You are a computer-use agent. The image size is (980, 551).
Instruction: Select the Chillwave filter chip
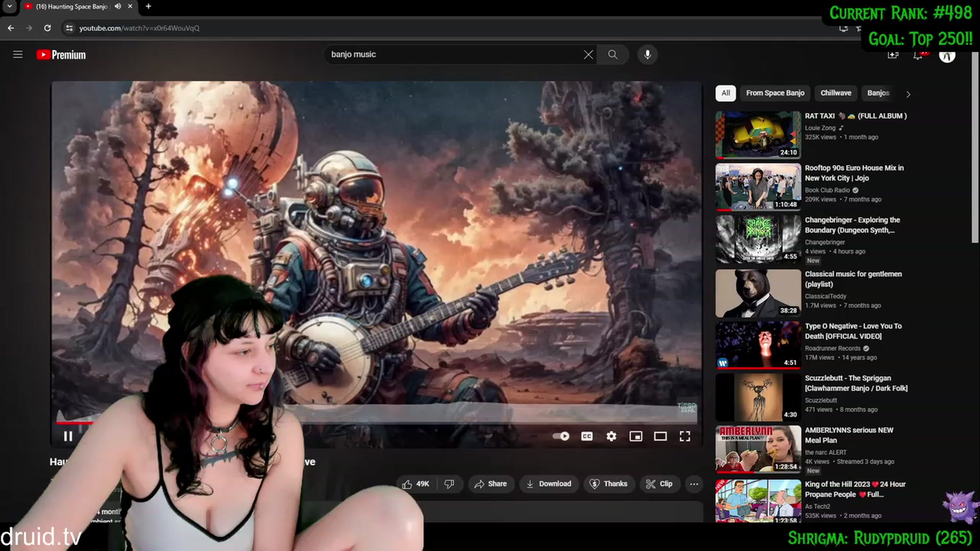click(x=836, y=93)
